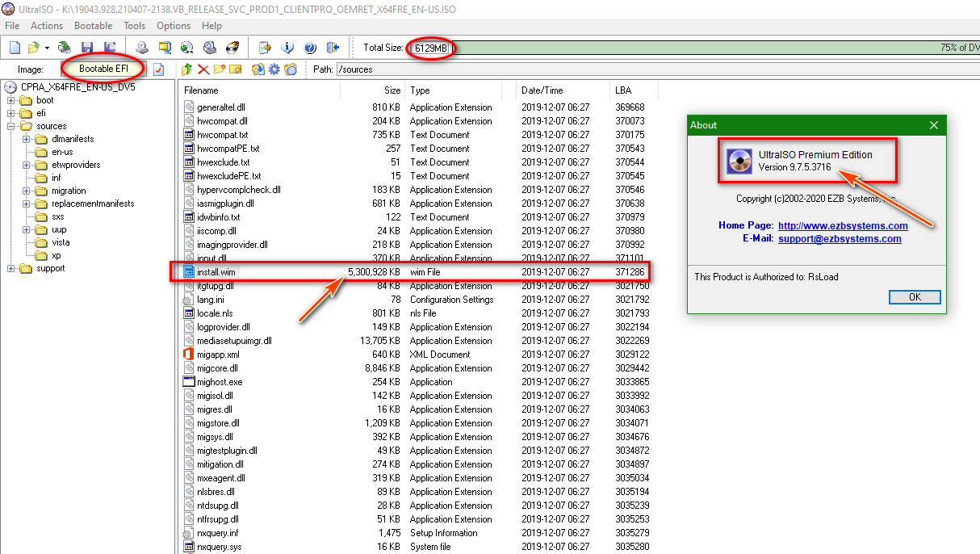The width and height of the screenshot is (980, 554).
Task: Select the vista folder in tree
Action: pos(61,242)
